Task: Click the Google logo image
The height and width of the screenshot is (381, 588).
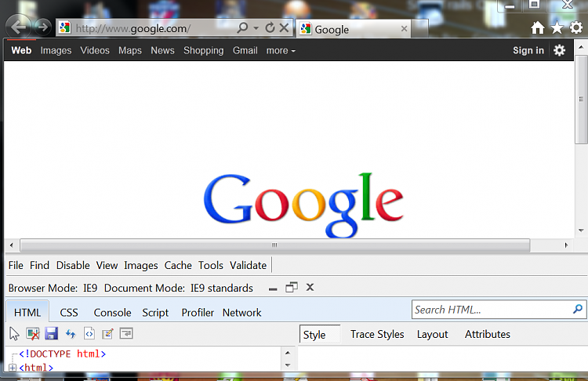Action: point(303,205)
